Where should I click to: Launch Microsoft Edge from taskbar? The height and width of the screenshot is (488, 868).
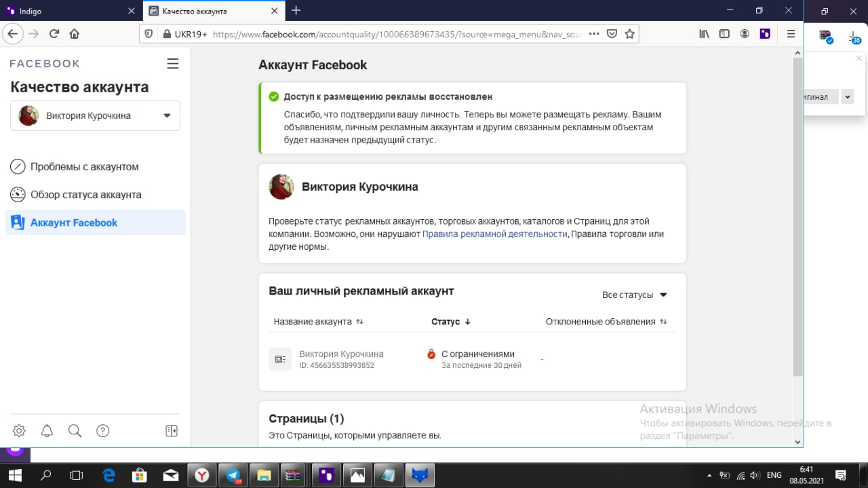click(108, 474)
